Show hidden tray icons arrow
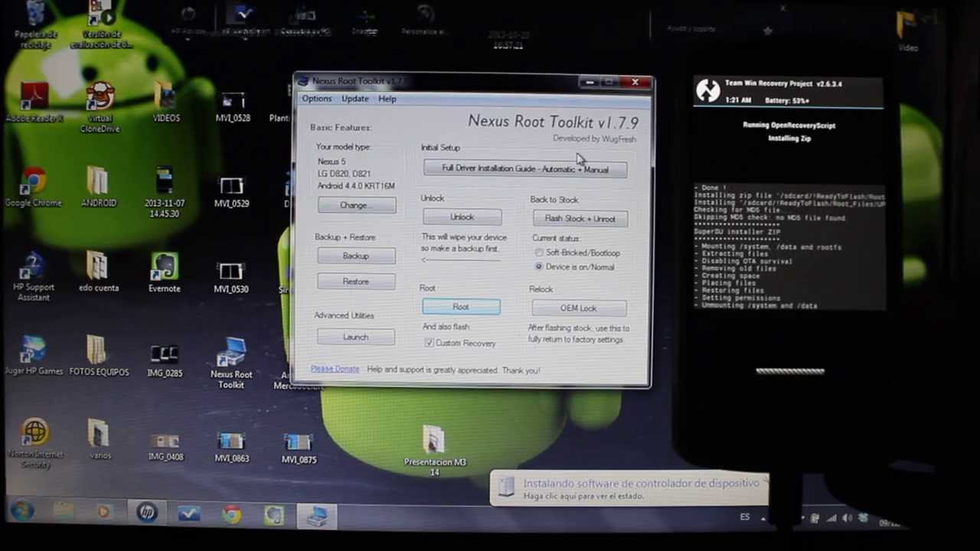The image size is (980, 551). [x=764, y=518]
